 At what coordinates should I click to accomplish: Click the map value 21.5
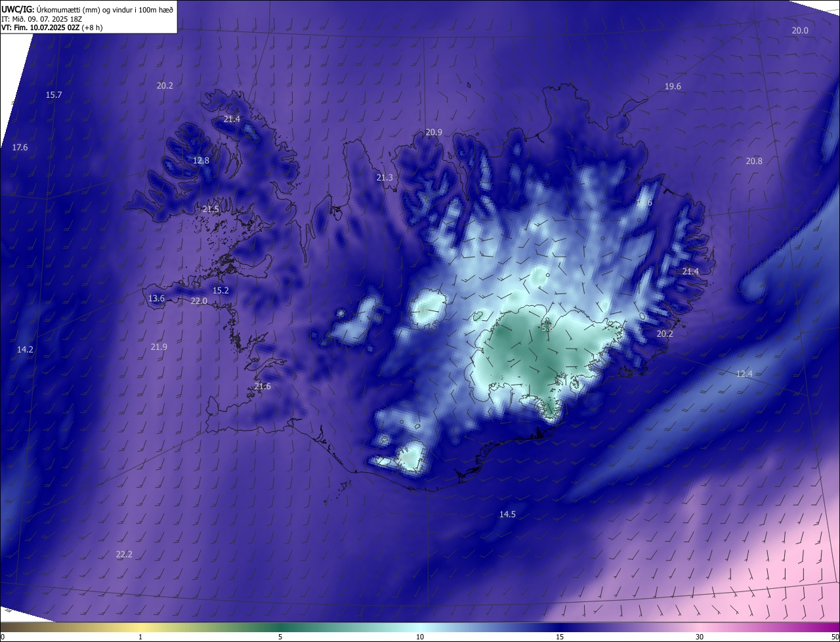click(x=211, y=209)
